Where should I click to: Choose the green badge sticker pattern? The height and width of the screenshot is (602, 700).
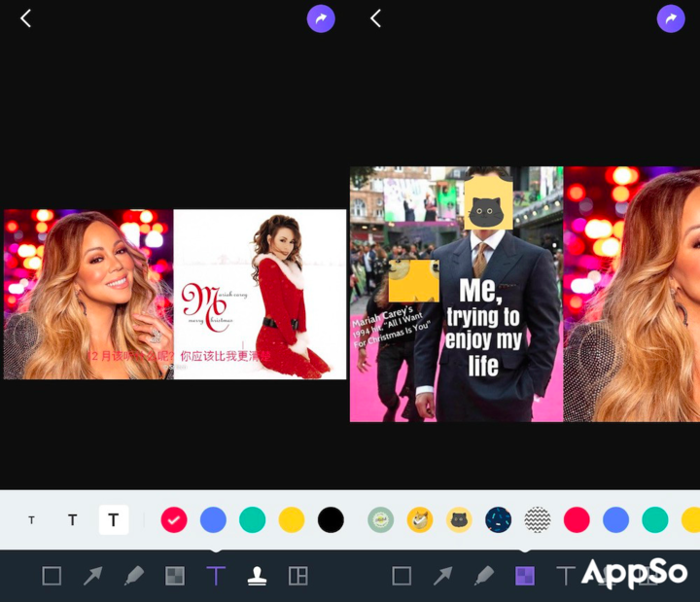point(381,520)
